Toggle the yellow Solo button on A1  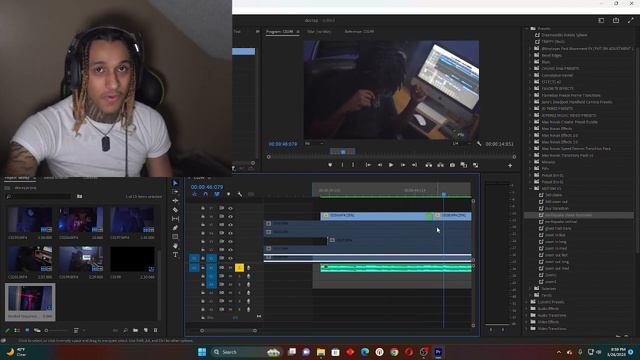click(240, 268)
